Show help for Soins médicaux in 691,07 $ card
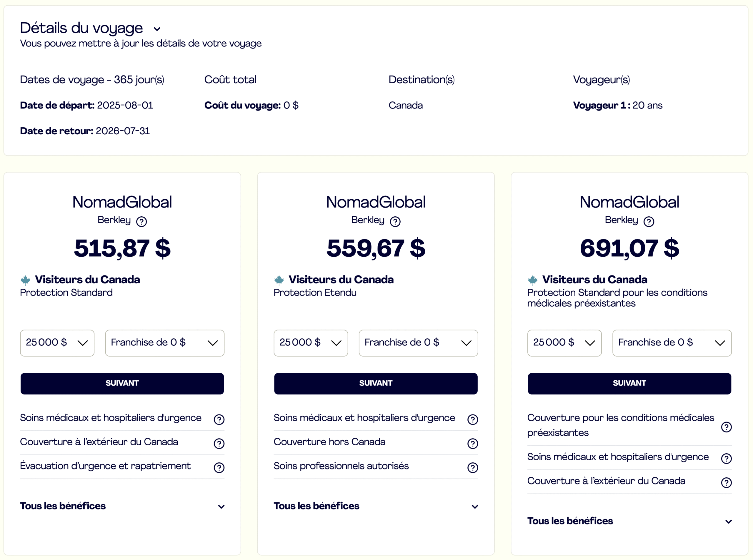Screen dimensions: 753x560 click(x=726, y=458)
